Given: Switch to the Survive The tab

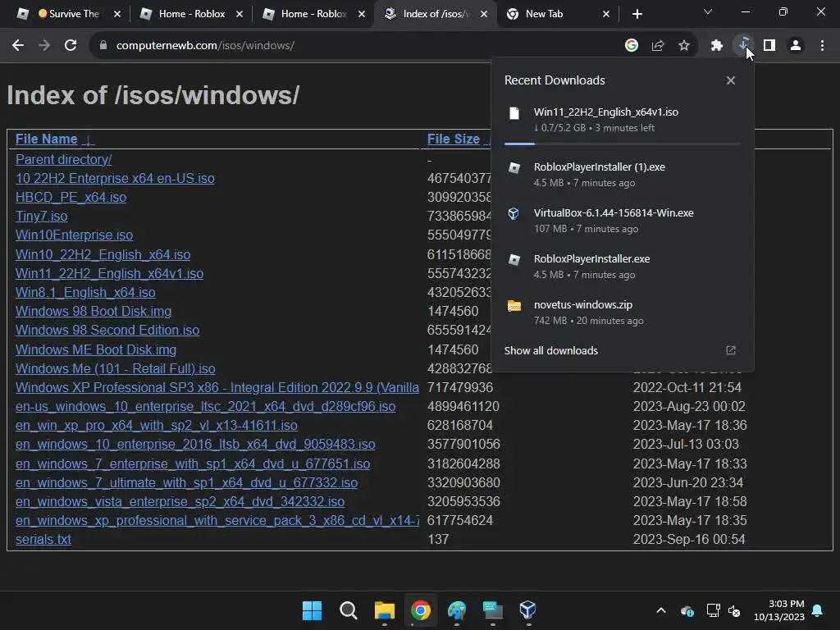Looking at the screenshot, I should coord(68,14).
